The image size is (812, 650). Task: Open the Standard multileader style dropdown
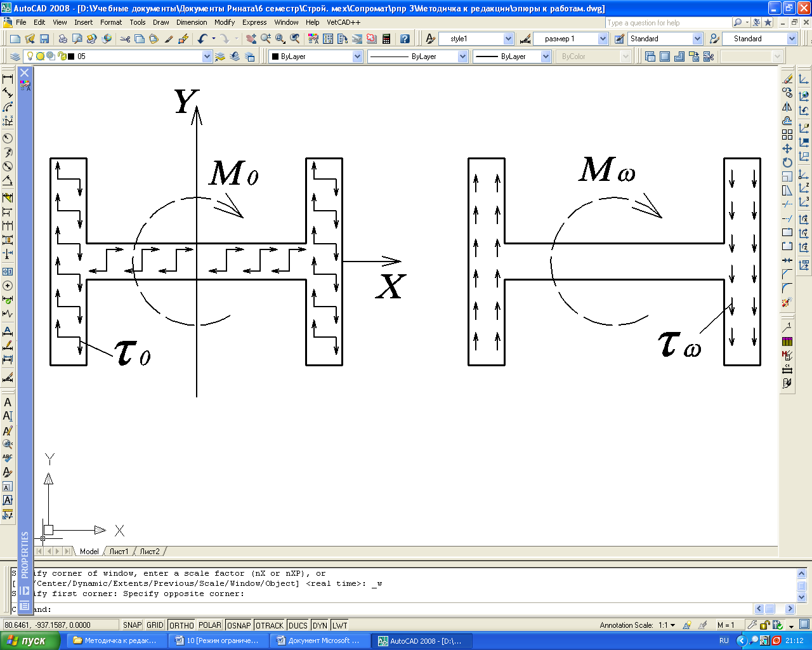(x=792, y=39)
